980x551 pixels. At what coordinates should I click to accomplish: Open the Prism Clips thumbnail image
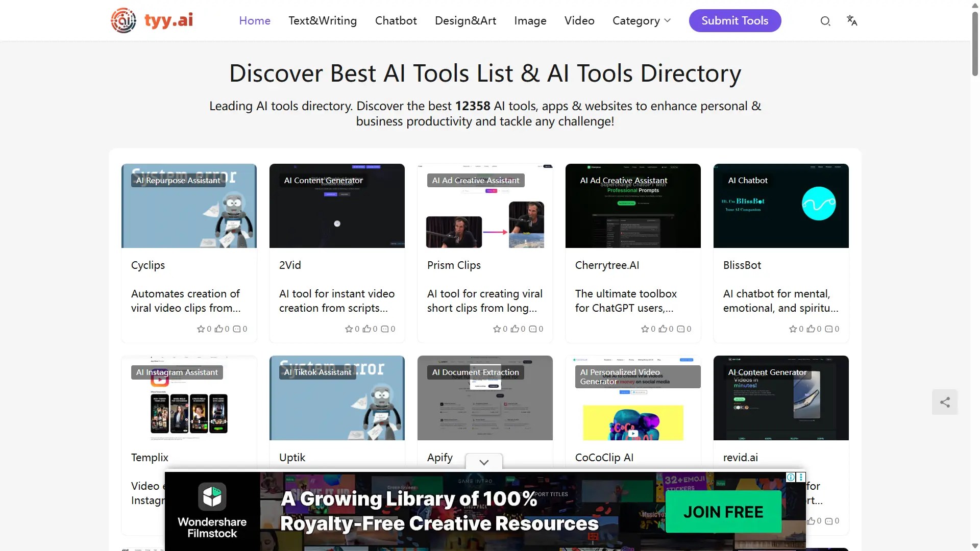pos(485,206)
